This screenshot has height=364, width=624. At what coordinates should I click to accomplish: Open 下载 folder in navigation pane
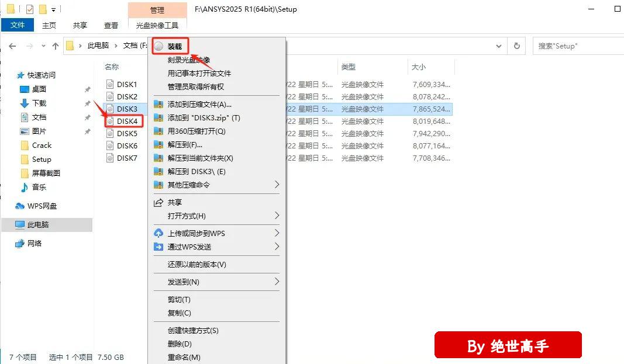point(39,103)
